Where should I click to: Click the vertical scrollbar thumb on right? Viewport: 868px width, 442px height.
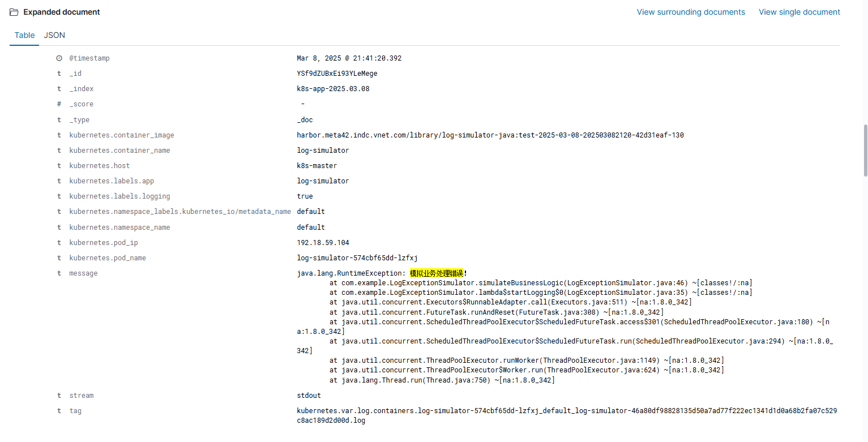865,151
